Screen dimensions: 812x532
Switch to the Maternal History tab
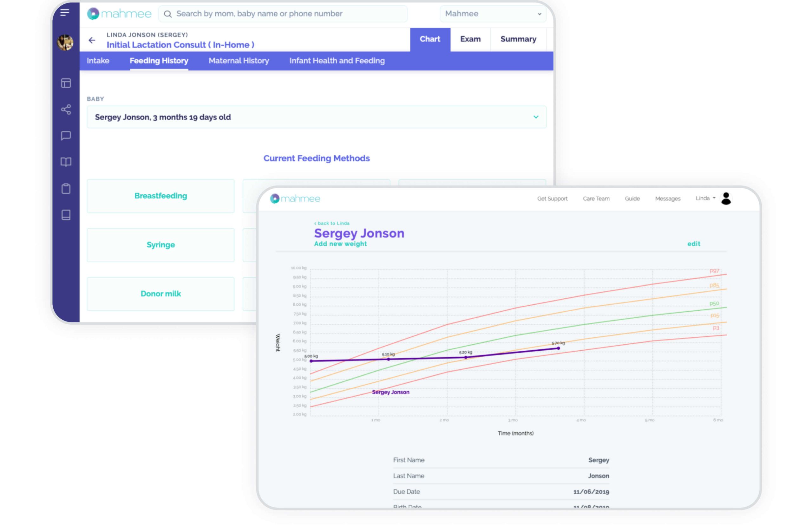click(x=239, y=61)
